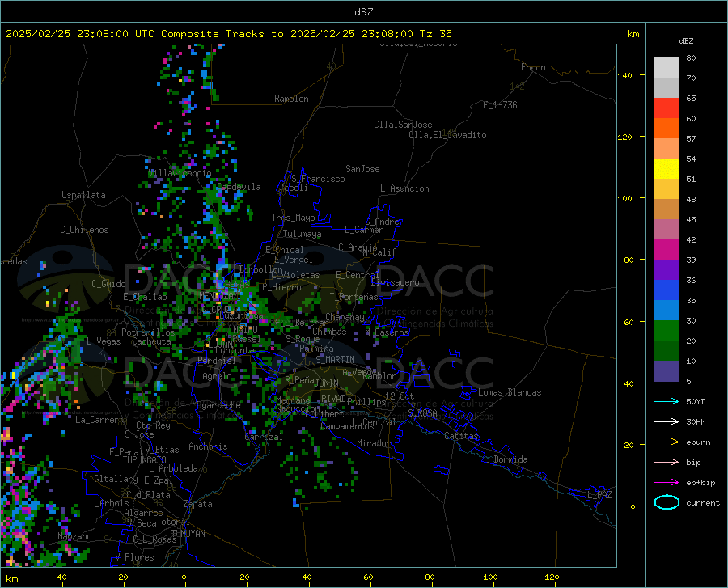Click the 'Potrerillos' place label
Screen dimensions: 728x588
[148, 332]
